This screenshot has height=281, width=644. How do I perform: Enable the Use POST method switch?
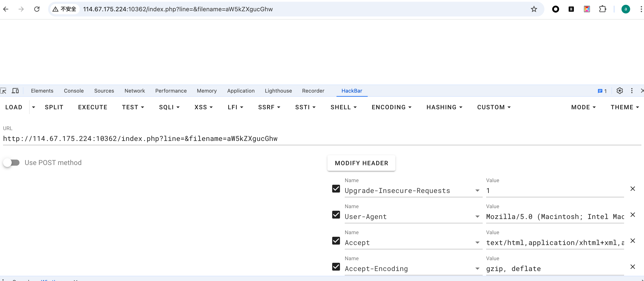click(11, 163)
